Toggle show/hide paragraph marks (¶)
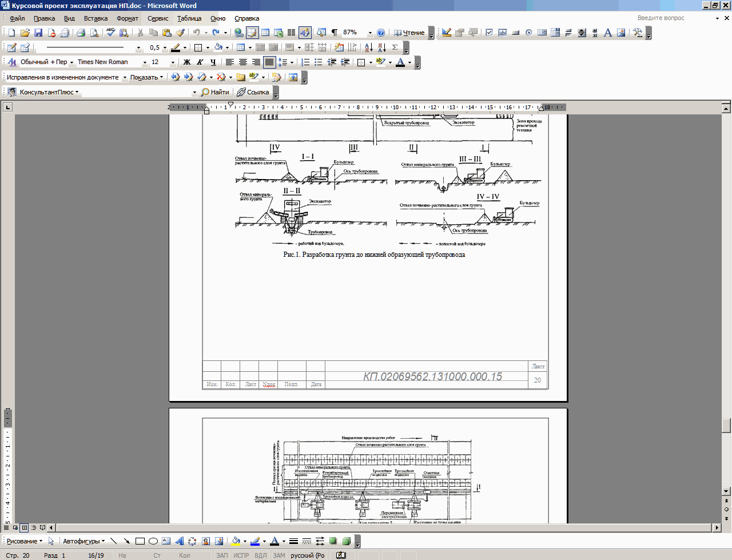Screen dimensions: 732x560 pos(335,33)
